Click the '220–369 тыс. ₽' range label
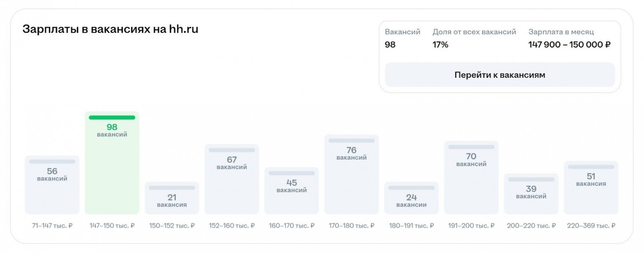644x253 pixels. (591, 226)
